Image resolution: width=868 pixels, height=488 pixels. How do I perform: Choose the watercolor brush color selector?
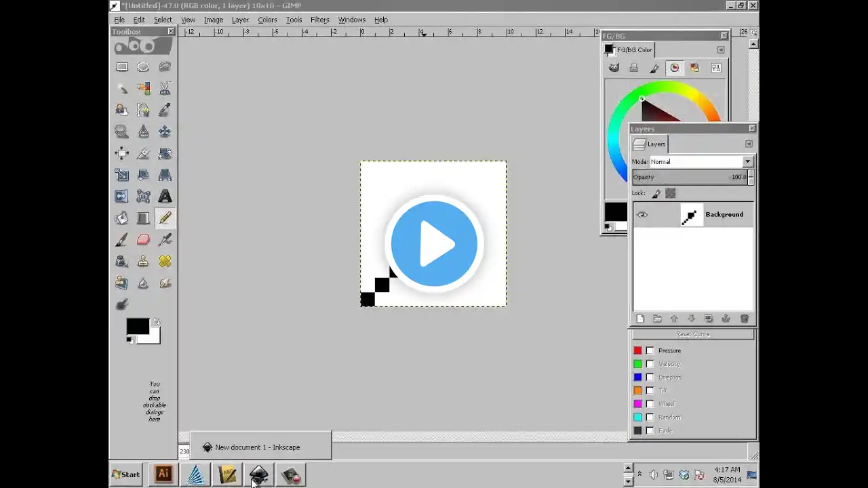[x=654, y=68]
